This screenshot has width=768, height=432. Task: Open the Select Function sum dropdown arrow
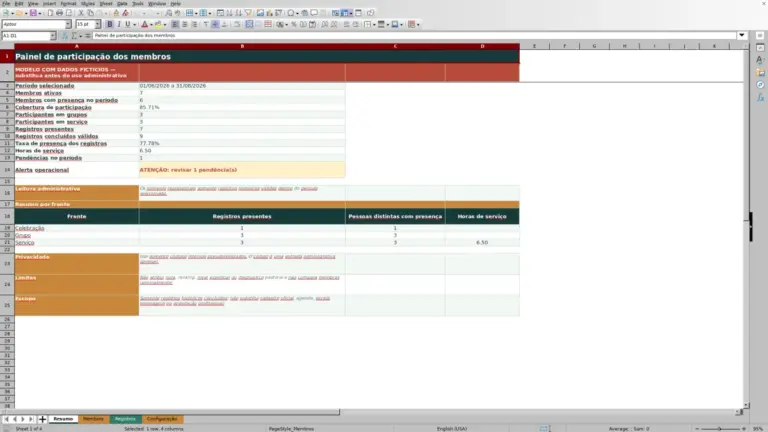(81, 36)
